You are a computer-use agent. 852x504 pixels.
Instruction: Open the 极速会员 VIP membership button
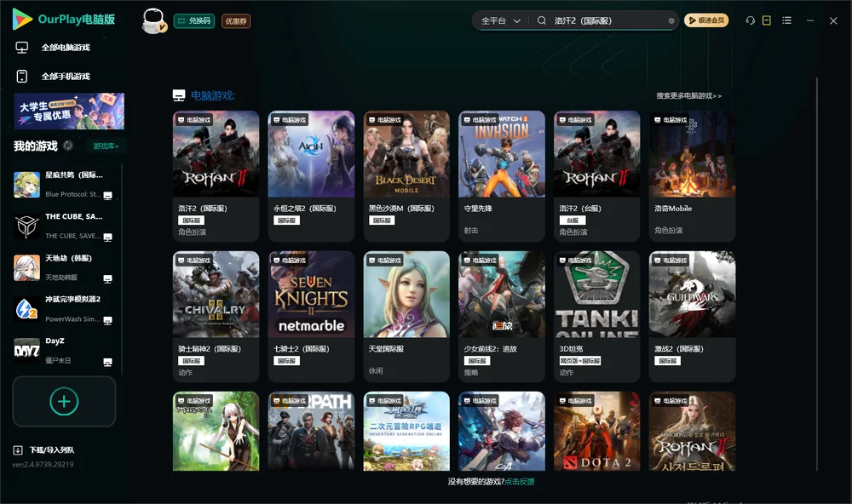(705, 20)
